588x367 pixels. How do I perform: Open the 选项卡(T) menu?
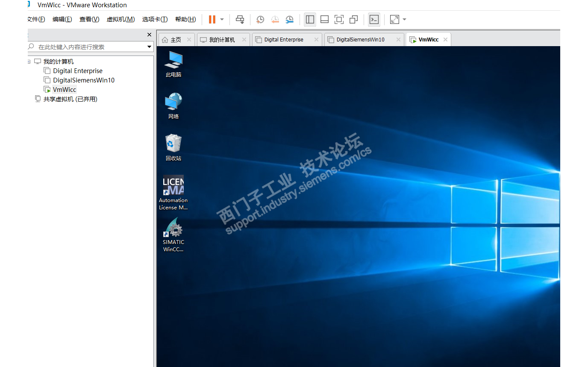click(155, 19)
